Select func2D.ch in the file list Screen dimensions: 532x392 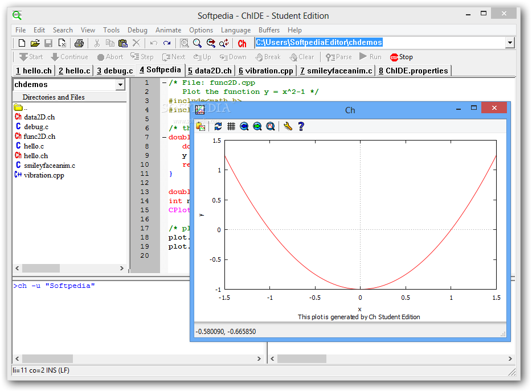(x=35, y=136)
